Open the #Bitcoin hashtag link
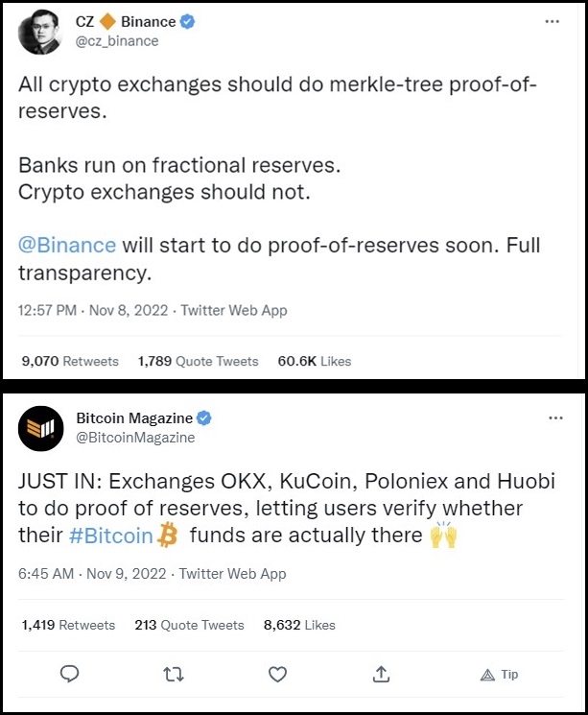Viewport: 588px width, 715px height. point(111,536)
